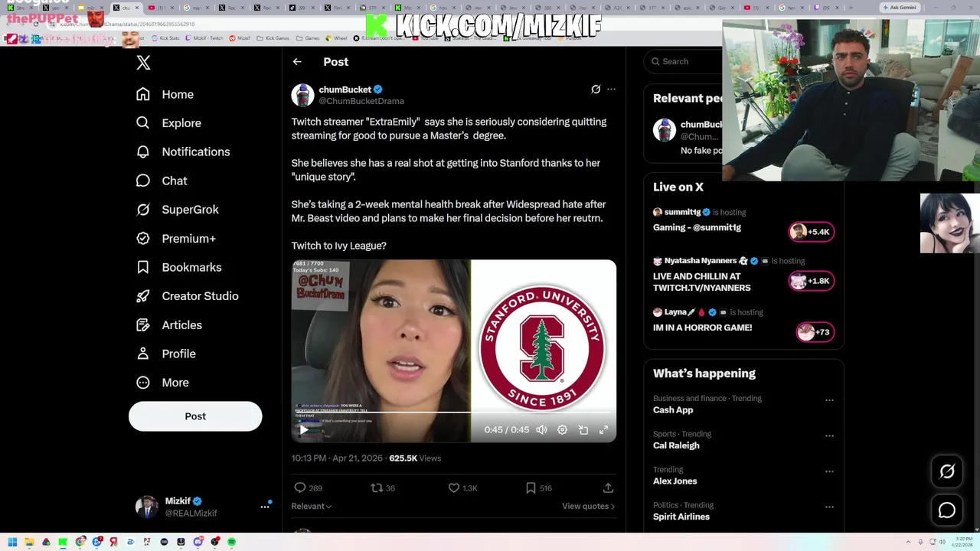This screenshot has height=551, width=980.
Task: Open Spotify from the taskbar
Action: tap(231, 542)
